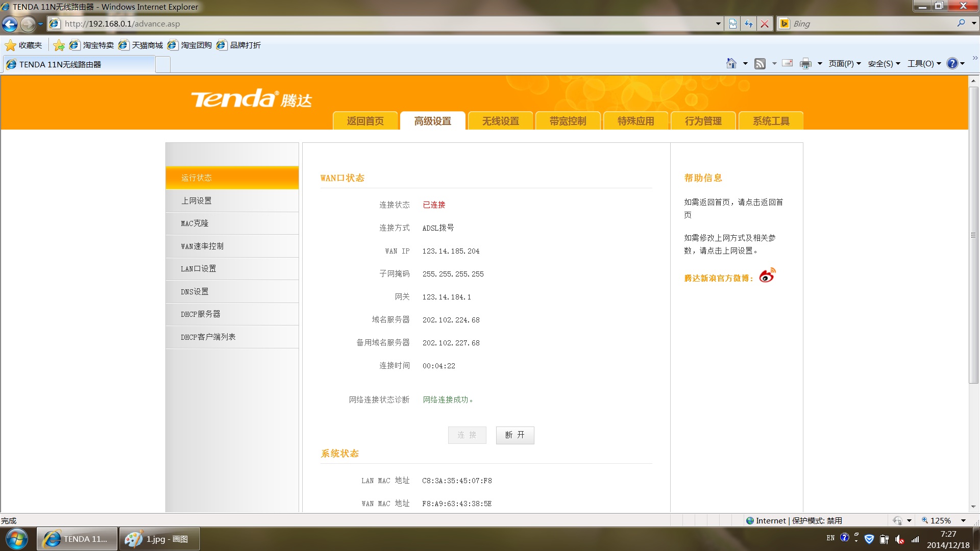Open the 淘宝特卖 favorites link
The height and width of the screenshot is (551, 980).
click(x=91, y=45)
